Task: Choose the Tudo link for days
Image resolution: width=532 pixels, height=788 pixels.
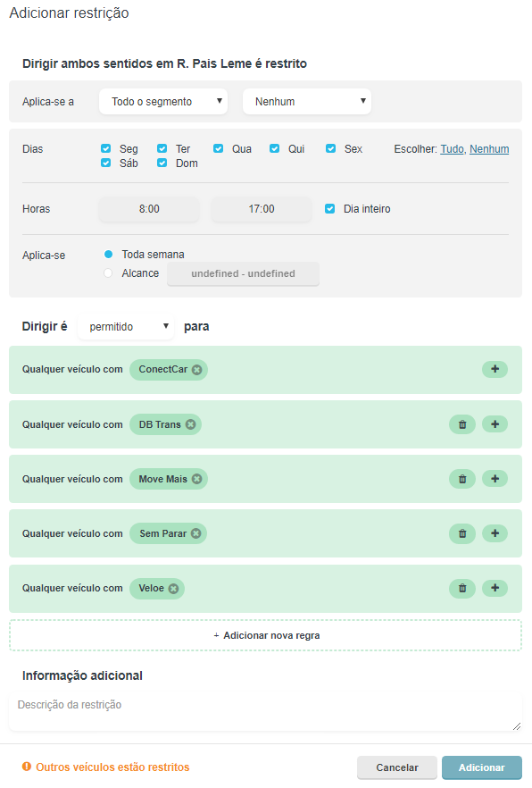Action: (x=453, y=148)
